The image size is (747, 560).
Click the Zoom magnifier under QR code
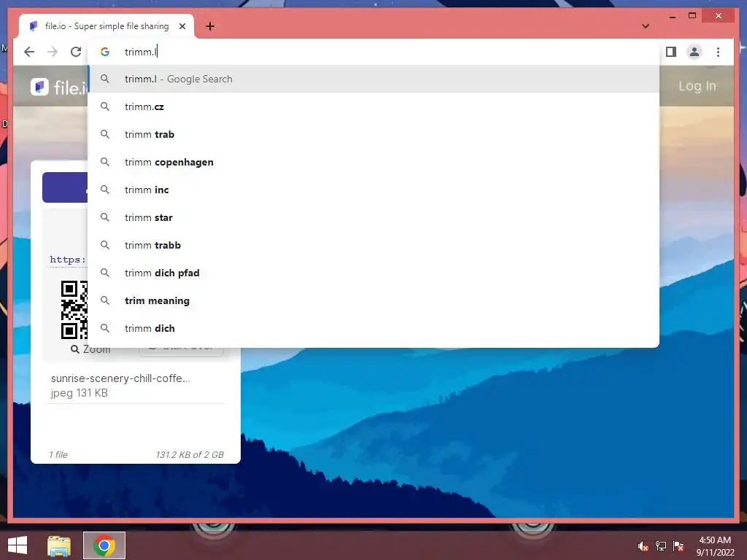click(x=90, y=349)
